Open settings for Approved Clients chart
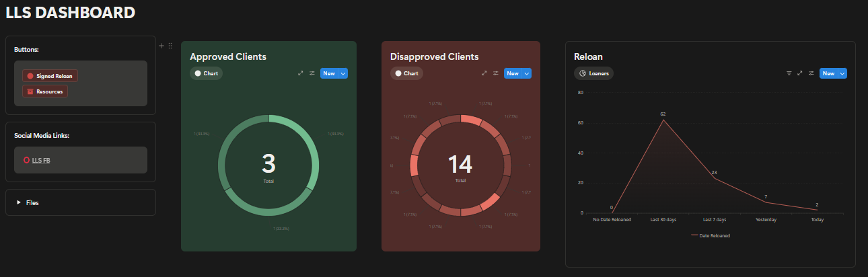 tap(312, 73)
